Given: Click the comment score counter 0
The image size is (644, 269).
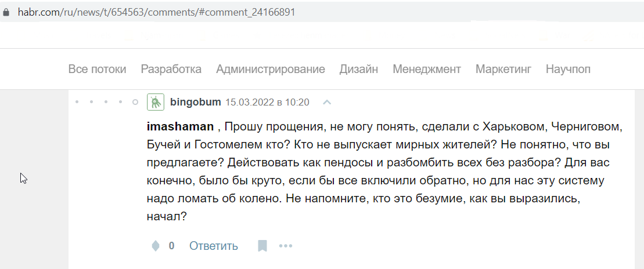Looking at the screenshot, I should (x=172, y=246).
